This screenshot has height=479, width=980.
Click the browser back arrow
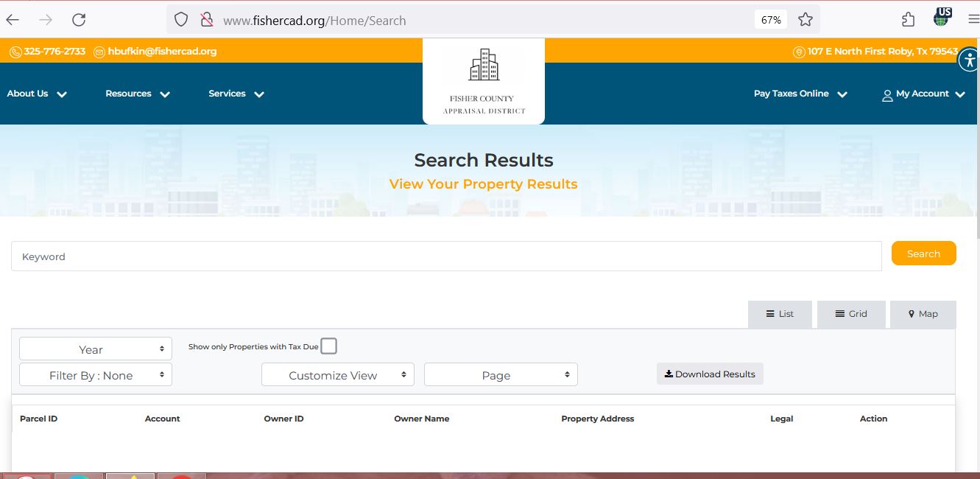(13, 20)
